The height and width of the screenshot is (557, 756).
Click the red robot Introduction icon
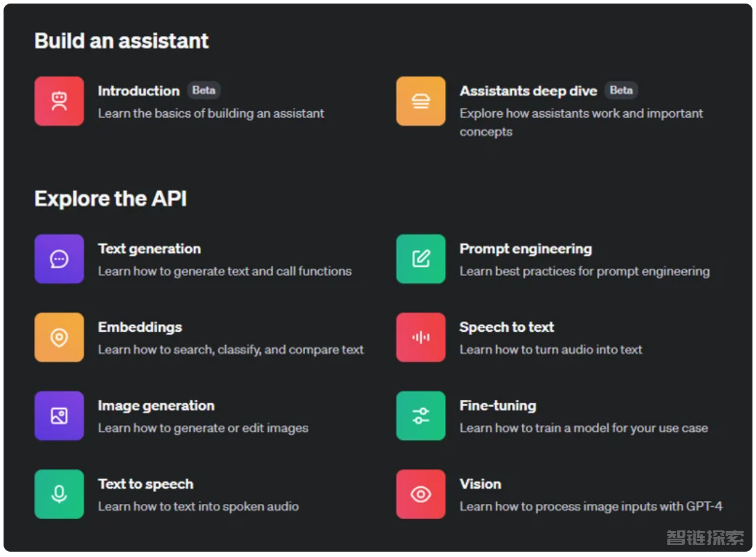(x=59, y=101)
